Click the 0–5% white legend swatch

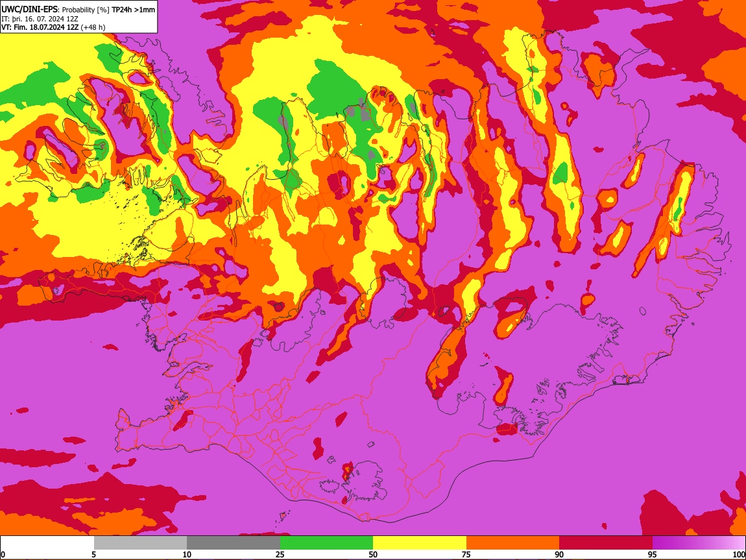coord(47,542)
